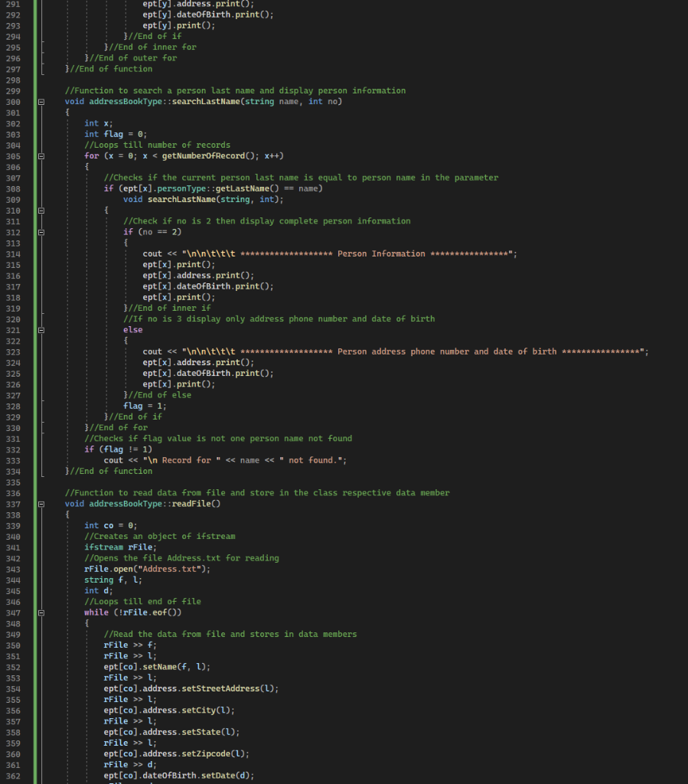The height and width of the screenshot is (784, 688).
Task: Click comment 'Loops till number of records'
Action: coord(158,145)
